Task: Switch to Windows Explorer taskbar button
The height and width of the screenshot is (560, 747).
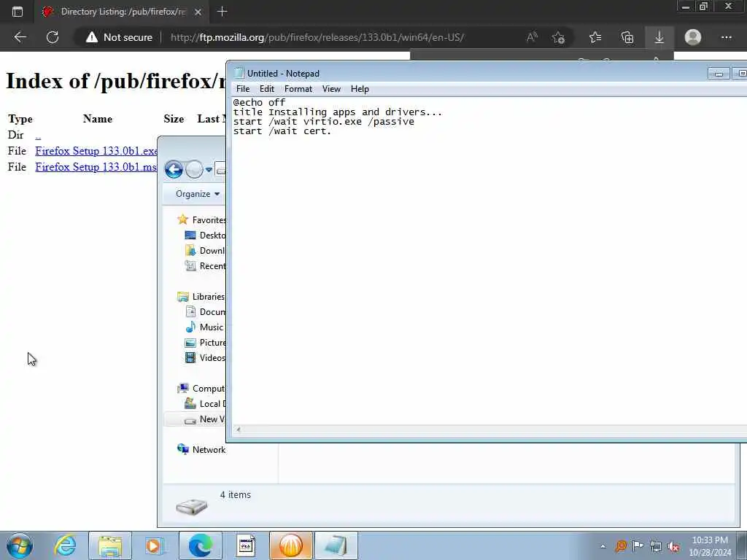Action: (x=110, y=545)
